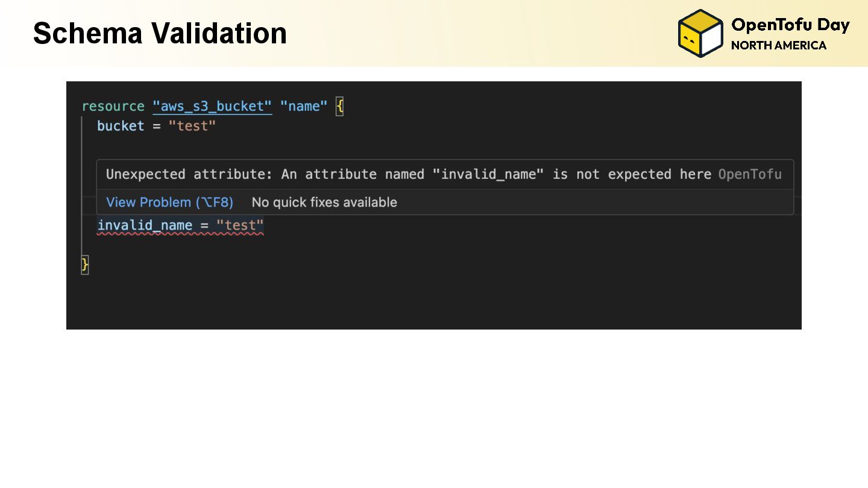868x488 pixels.
Task: Click the equals sign after invalid_name
Action: point(204,226)
